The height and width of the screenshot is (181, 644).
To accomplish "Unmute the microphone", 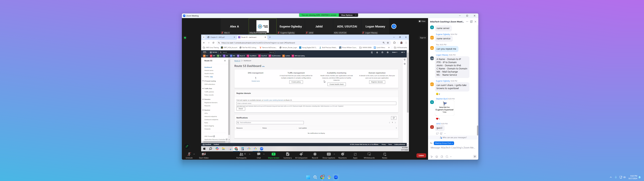I will [x=189, y=155].
